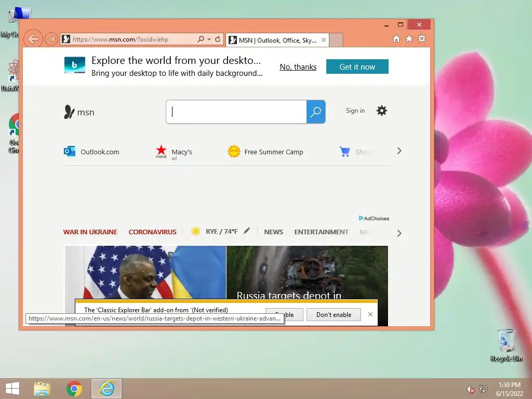Go to the browser Home icon

click(x=396, y=38)
